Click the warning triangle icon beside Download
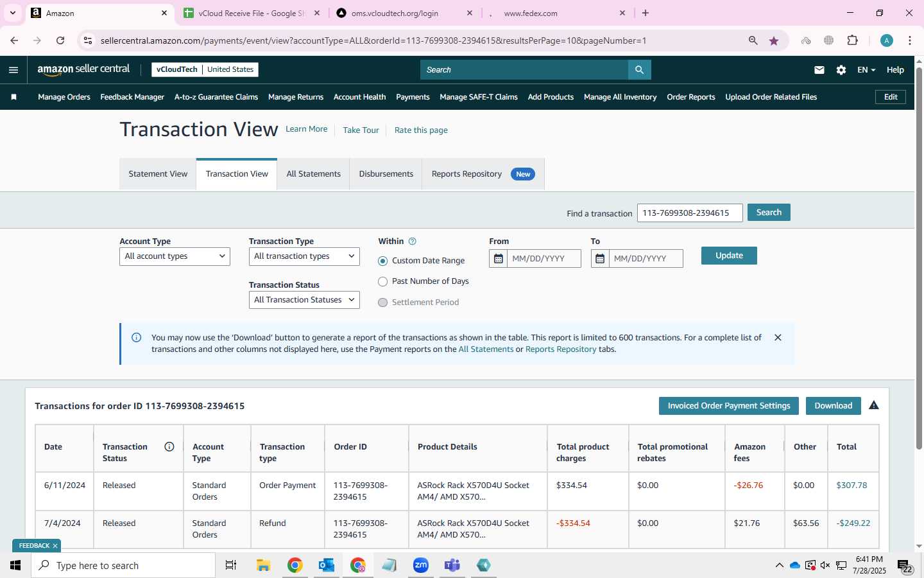The height and width of the screenshot is (578, 924). pos(874,405)
